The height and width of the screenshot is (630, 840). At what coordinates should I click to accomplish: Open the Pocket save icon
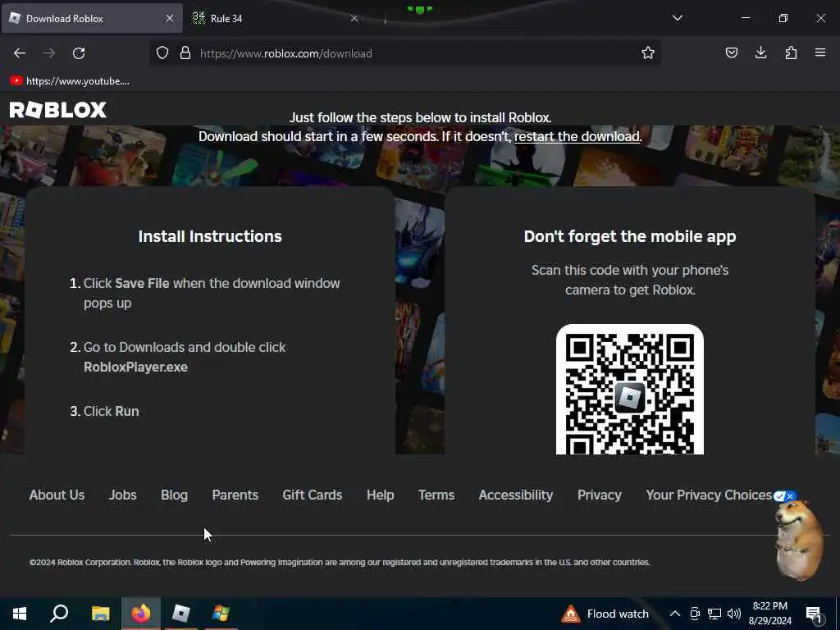coord(731,53)
